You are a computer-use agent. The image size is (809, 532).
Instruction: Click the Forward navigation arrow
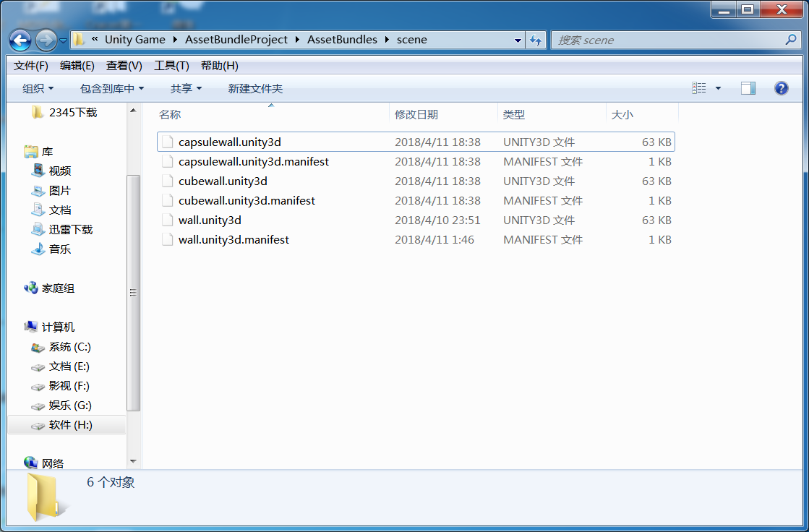point(46,40)
